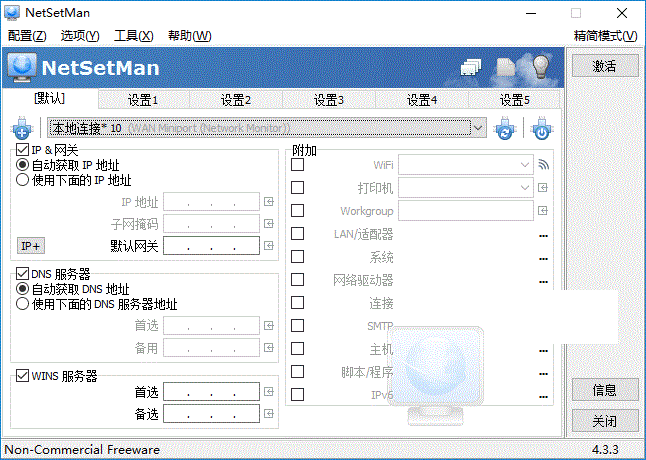Open the 帮助(W) menu
The height and width of the screenshot is (460, 646).
point(190,36)
